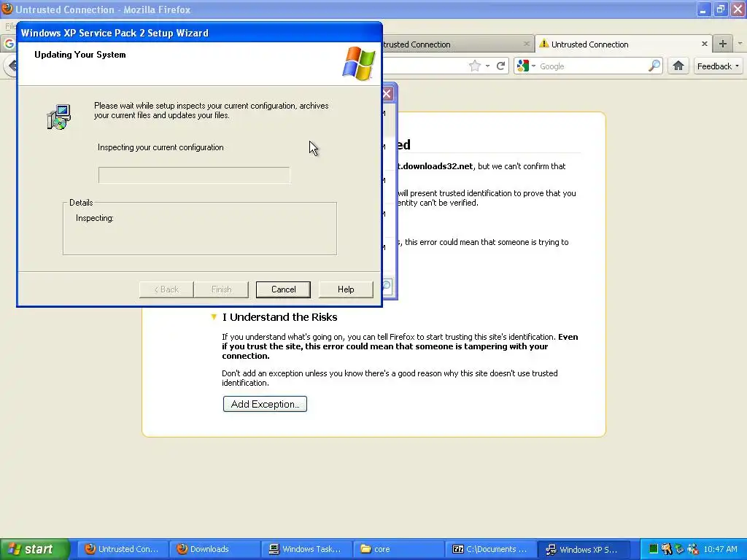
Task: Click the 10:47 AM system clock
Action: 720,549
